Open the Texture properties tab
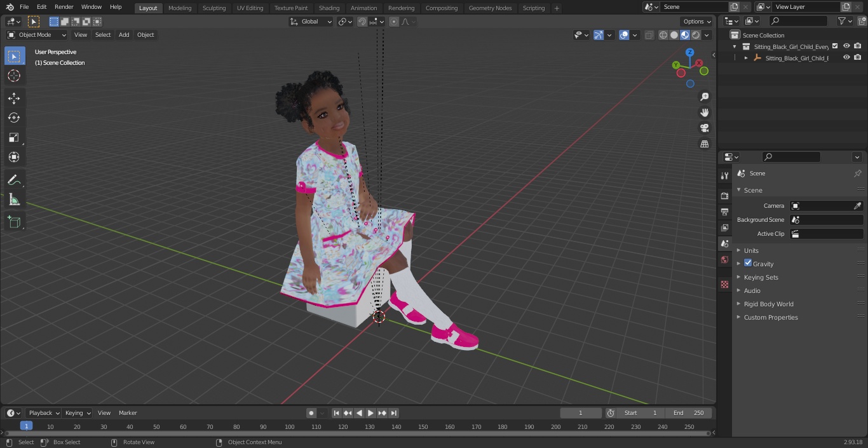868x448 pixels. [x=724, y=284]
